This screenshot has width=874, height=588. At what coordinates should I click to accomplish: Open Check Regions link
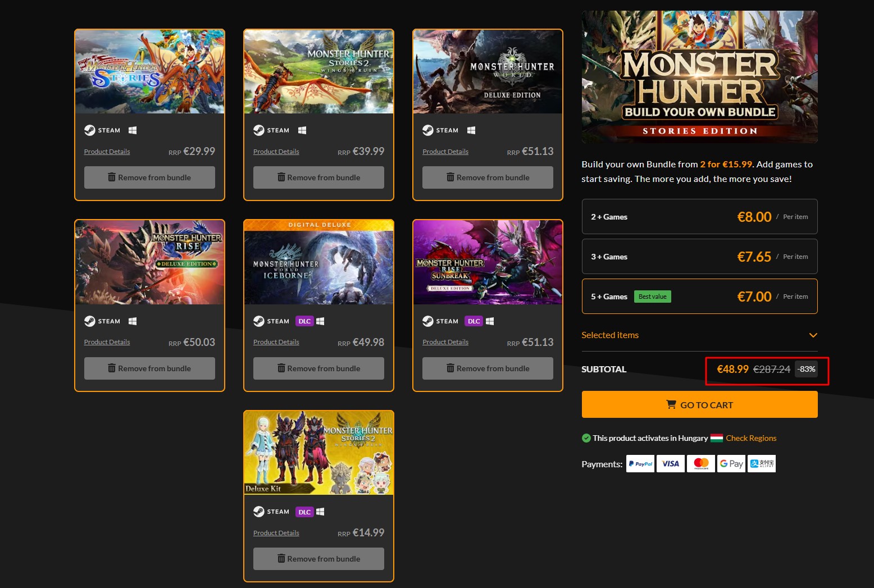pyautogui.click(x=751, y=438)
